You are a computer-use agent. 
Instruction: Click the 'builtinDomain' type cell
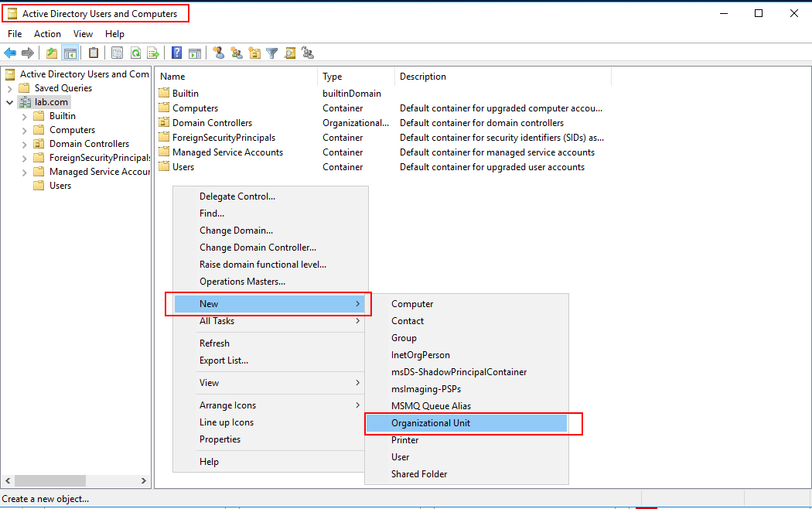coord(352,93)
